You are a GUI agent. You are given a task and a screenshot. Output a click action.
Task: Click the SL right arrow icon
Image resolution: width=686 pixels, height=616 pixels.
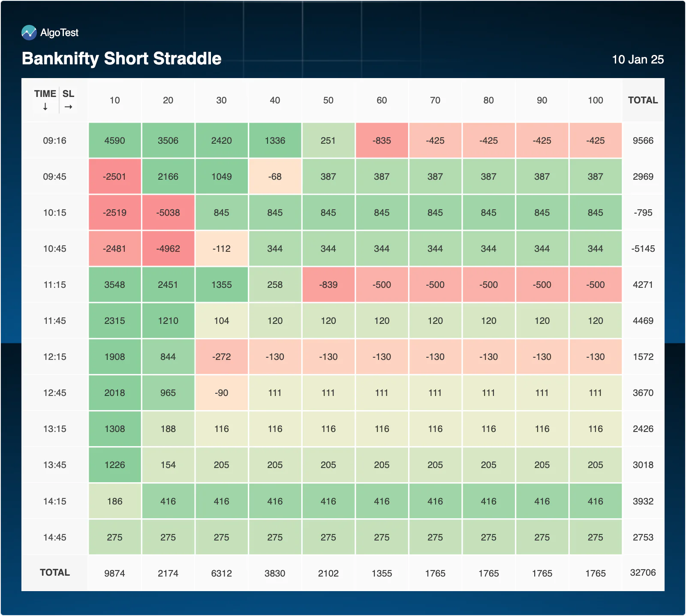[68, 107]
